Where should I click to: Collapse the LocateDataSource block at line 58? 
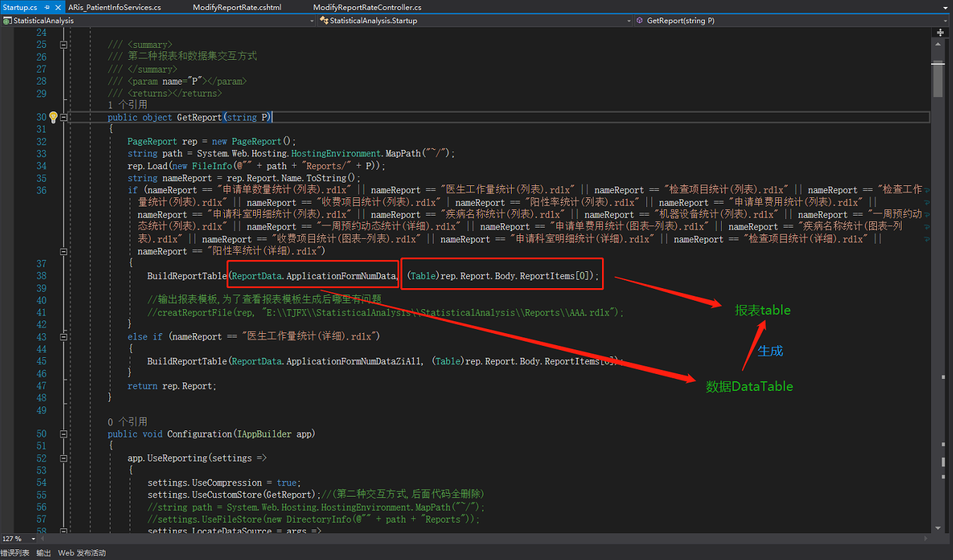pyautogui.click(x=63, y=531)
